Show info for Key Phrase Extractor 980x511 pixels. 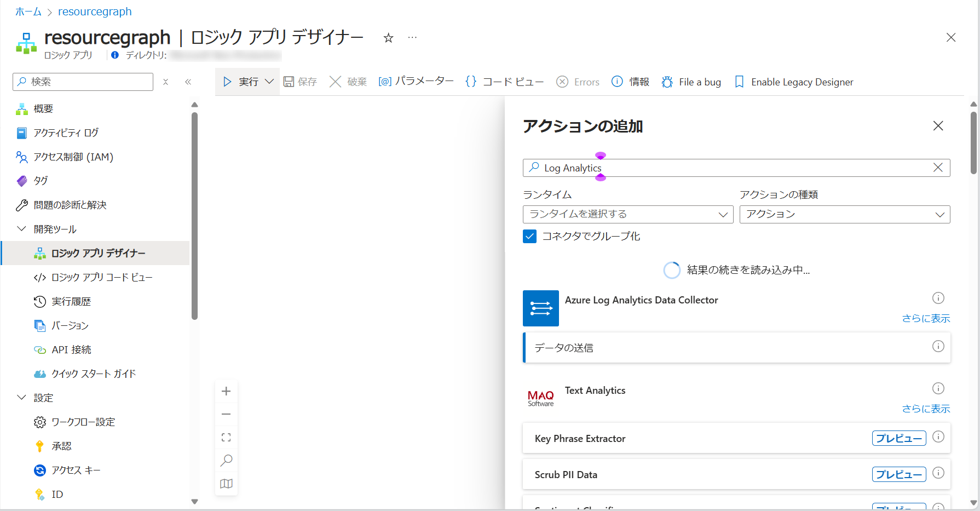(x=938, y=437)
